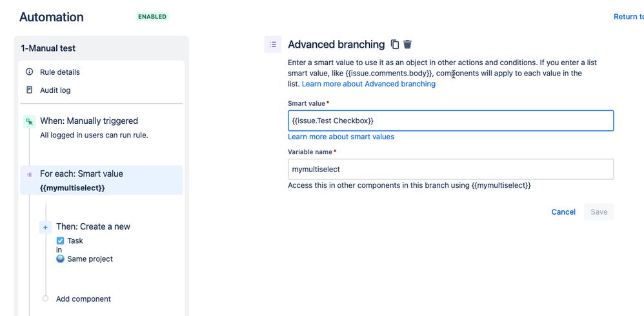
Task: Click the For each branch list icon
Action: (29, 174)
